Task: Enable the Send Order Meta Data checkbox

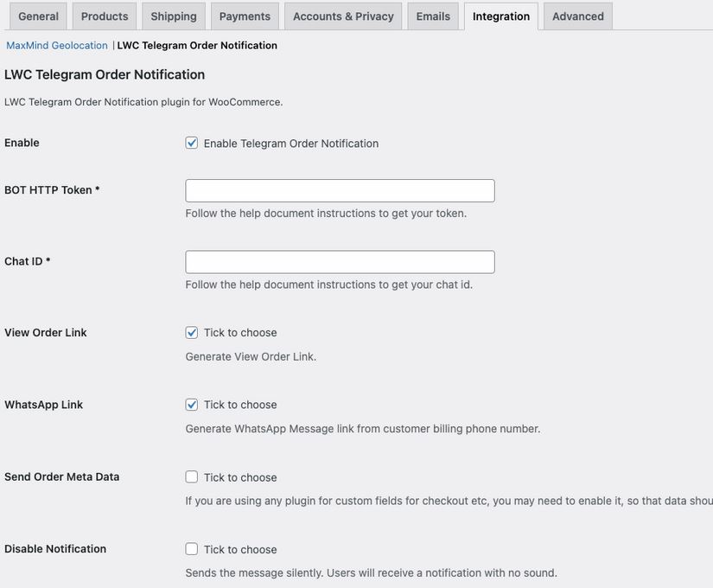Action: 192,477
